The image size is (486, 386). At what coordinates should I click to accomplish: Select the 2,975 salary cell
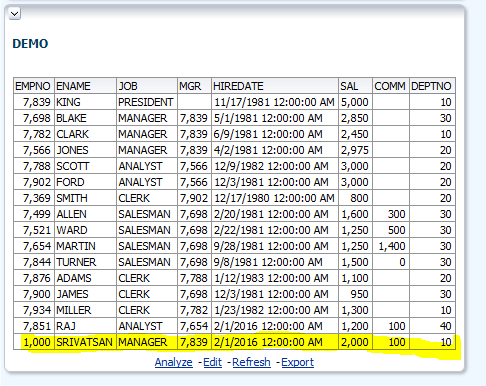pyautogui.click(x=355, y=150)
